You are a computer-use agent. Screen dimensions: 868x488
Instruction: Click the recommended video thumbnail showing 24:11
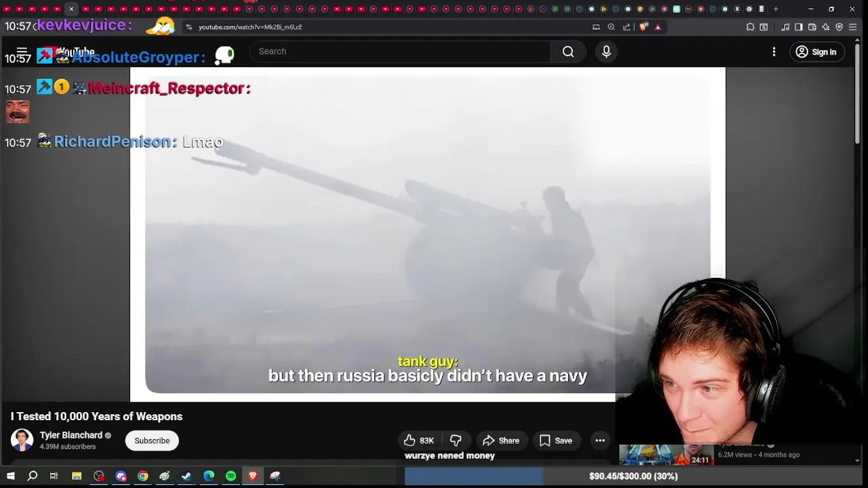pyautogui.click(x=666, y=454)
